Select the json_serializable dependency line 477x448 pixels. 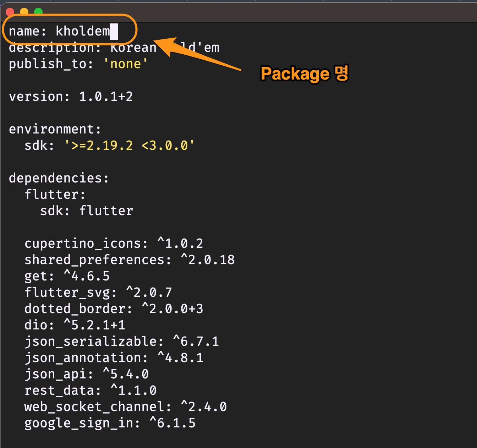(x=121, y=342)
